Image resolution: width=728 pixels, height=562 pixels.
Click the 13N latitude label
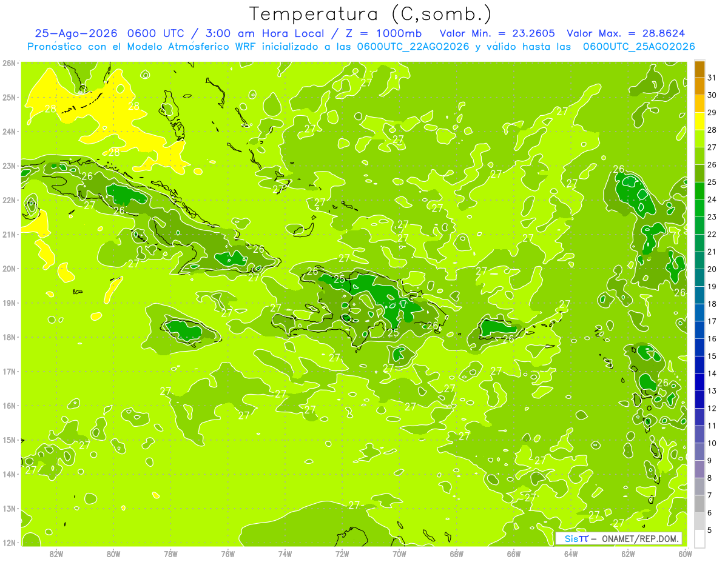click(8, 509)
